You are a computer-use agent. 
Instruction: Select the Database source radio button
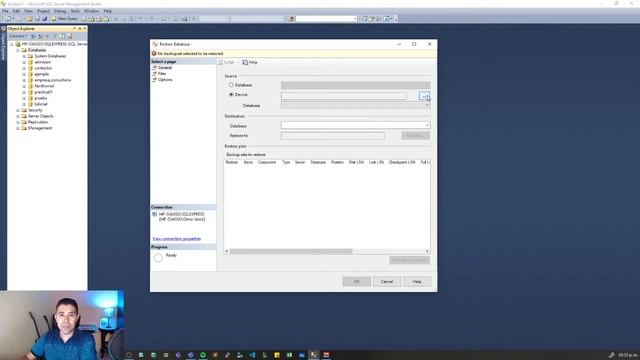click(231, 85)
